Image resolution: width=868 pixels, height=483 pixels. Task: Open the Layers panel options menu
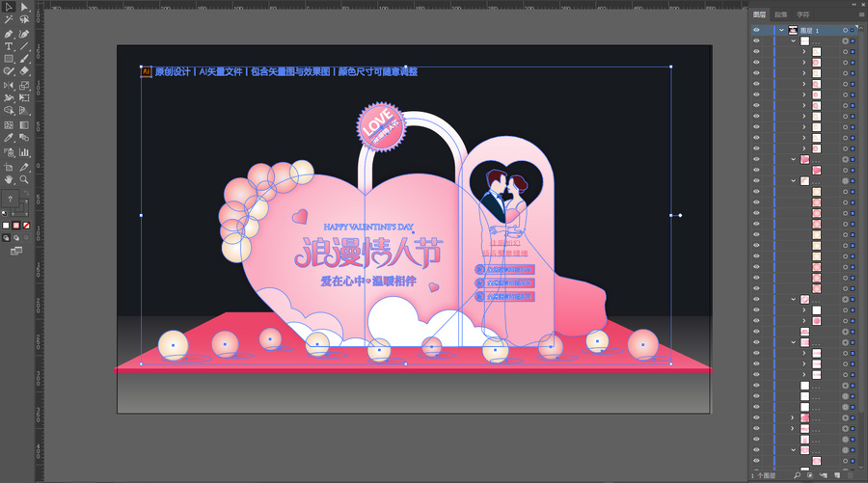coord(861,14)
